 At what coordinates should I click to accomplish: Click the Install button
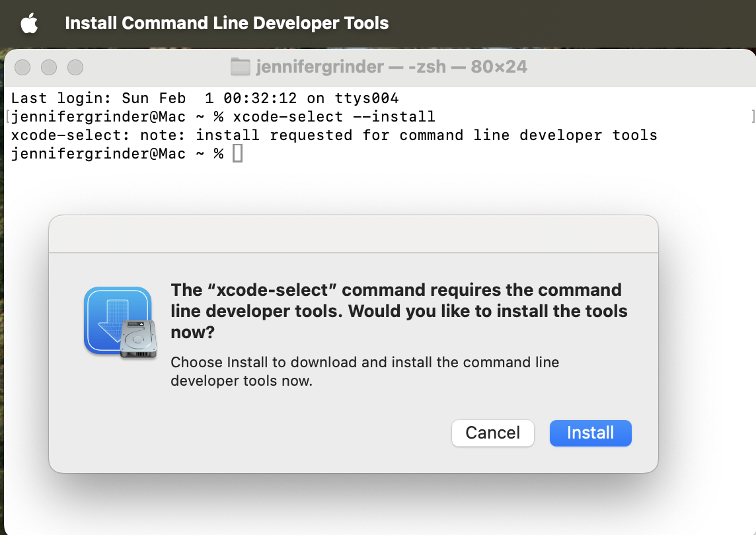590,433
